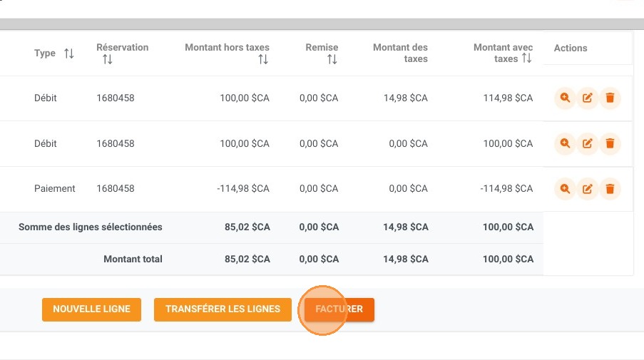Click the 14,98 $CA taxes in first Débit row
This screenshot has width=644, height=360.
tap(405, 98)
